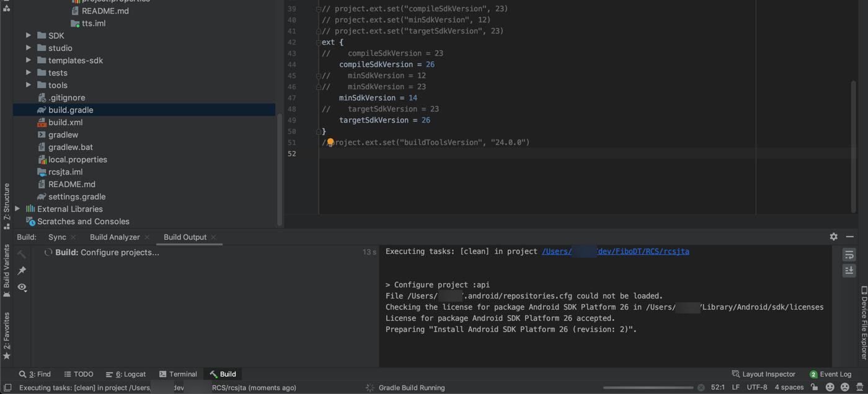Open the Build Variants side panel

[7, 271]
